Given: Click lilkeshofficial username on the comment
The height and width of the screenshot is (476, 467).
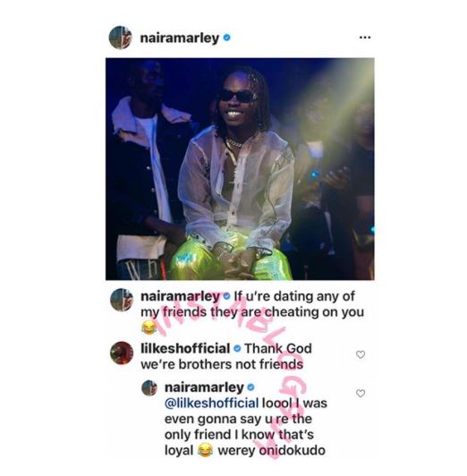Looking at the screenshot, I should click(x=185, y=349).
